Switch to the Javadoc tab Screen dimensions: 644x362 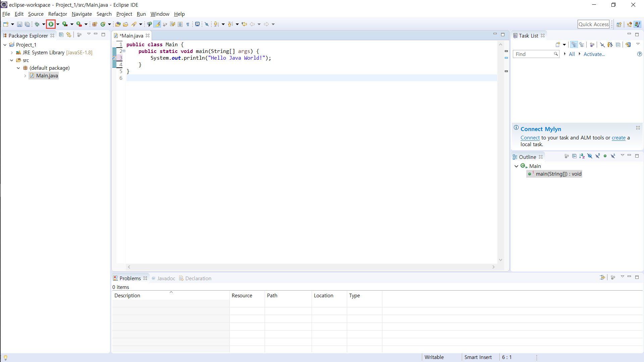point(163,279)
